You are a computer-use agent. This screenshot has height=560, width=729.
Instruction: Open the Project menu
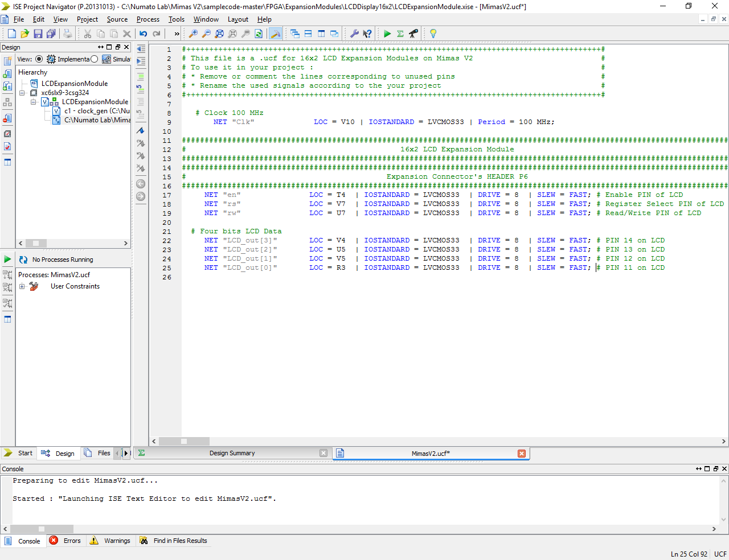(87, 19)
